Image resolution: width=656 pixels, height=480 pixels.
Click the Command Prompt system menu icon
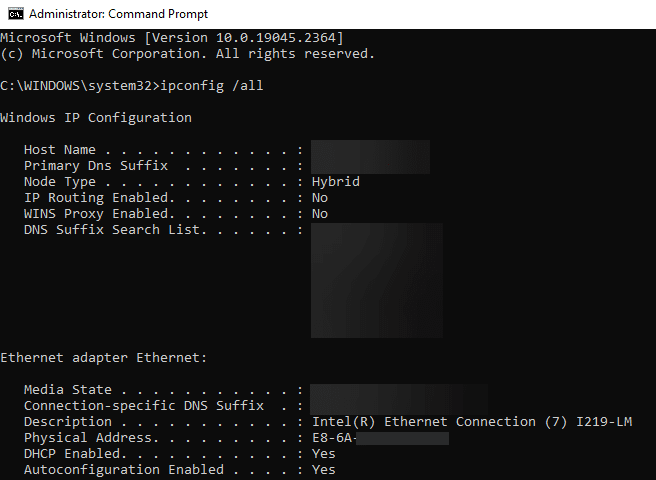click(16, 14)
